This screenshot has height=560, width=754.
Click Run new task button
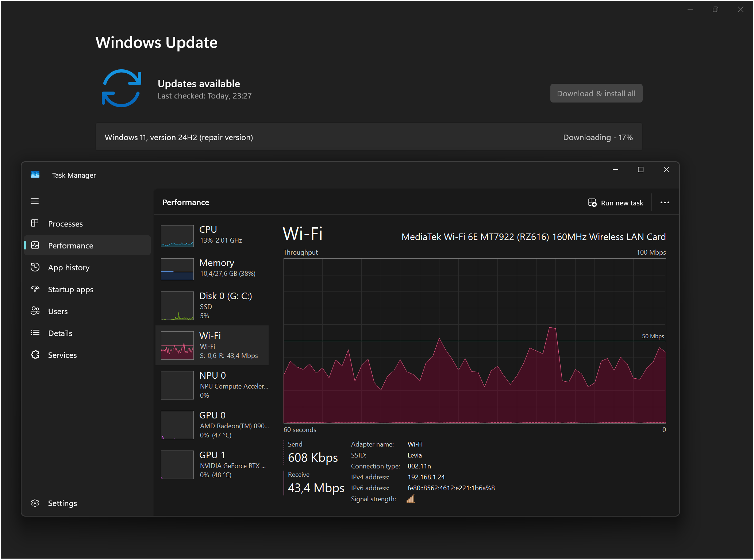pyautogui.click(x=616, y=203)
